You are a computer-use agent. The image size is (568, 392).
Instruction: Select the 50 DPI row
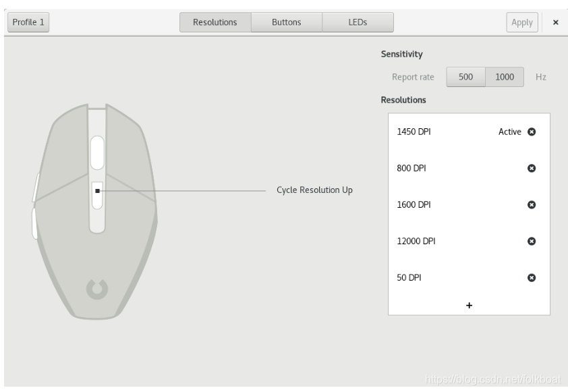(x=469, y=278)
